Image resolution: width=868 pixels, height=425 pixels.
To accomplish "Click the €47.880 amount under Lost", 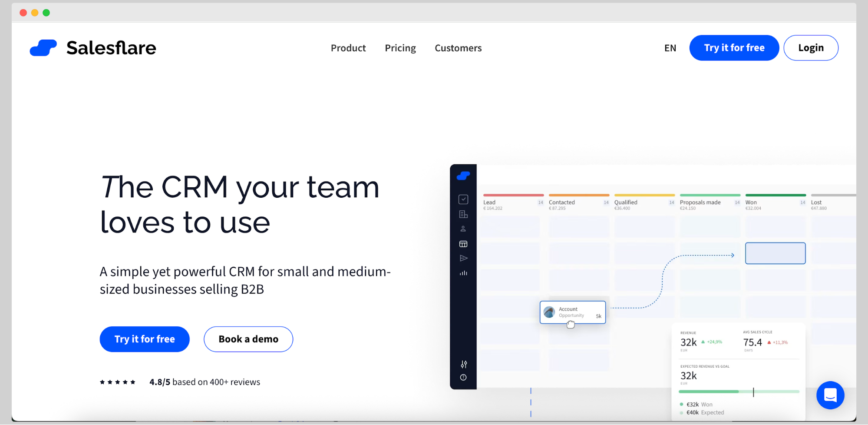I will pos(819,208).
